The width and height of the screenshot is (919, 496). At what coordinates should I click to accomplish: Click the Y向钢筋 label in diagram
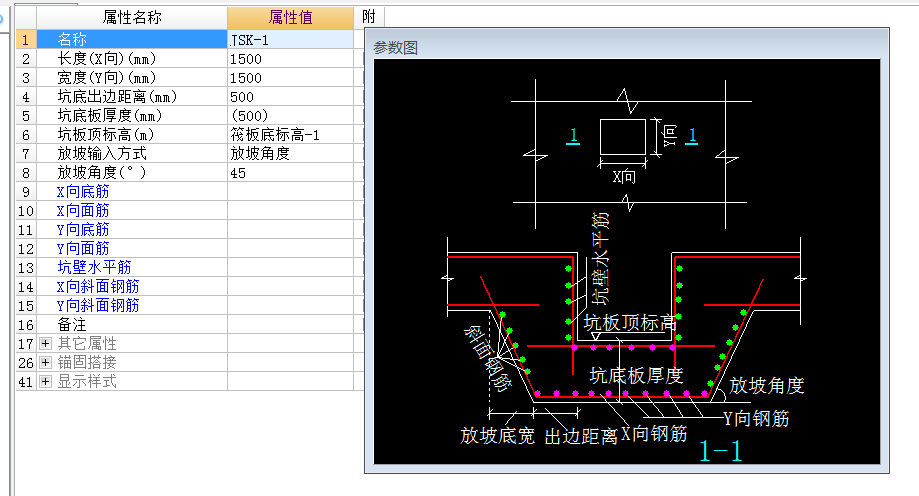756,419
